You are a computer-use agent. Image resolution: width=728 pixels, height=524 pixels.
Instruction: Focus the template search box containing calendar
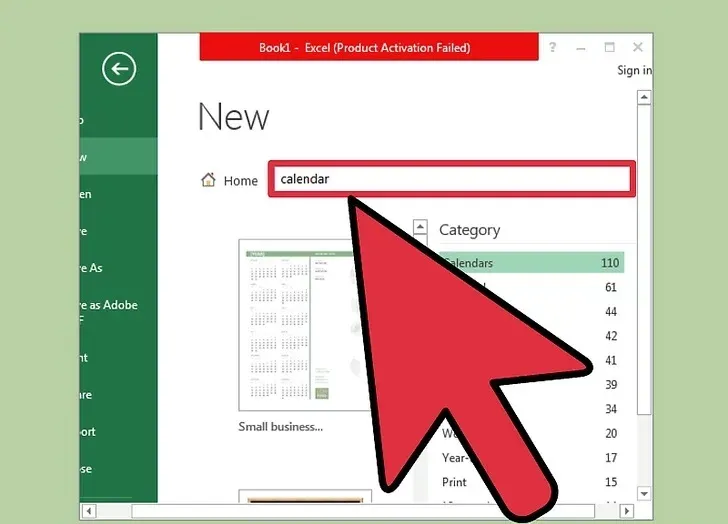452,179
